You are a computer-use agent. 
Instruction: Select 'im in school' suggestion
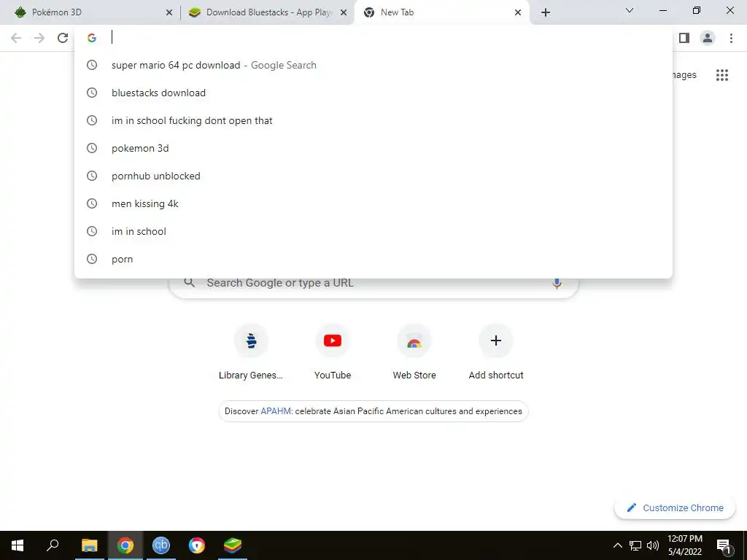coord(373,231)
